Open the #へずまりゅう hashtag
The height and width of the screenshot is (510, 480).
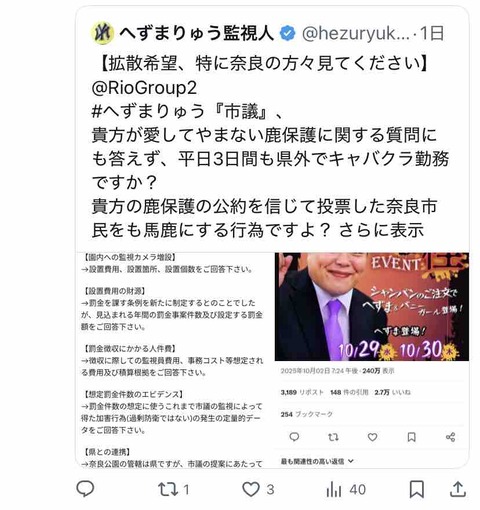pyautogui.click(x=148, y=111)
